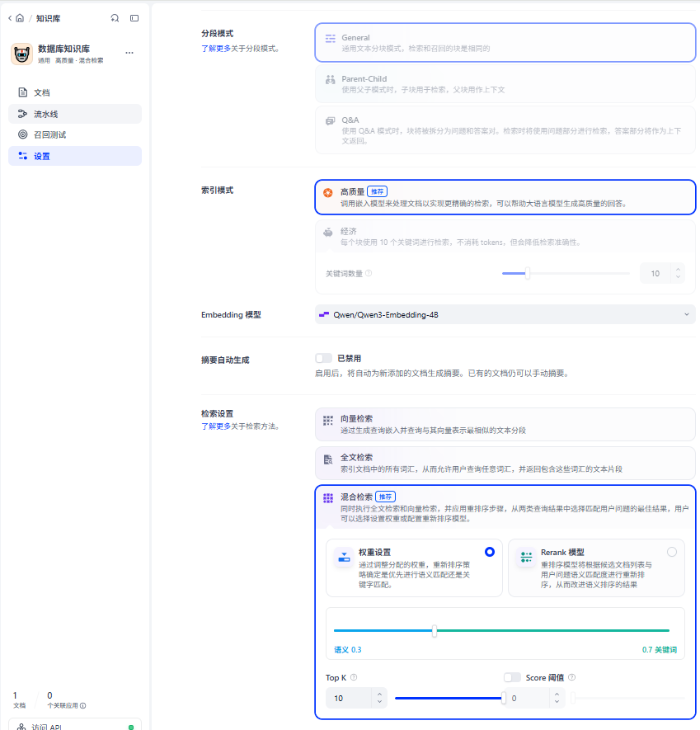Click the 数据库知识库 avatar icon
The height and width of the screenshot is (730, 700).
pos(21,54)
